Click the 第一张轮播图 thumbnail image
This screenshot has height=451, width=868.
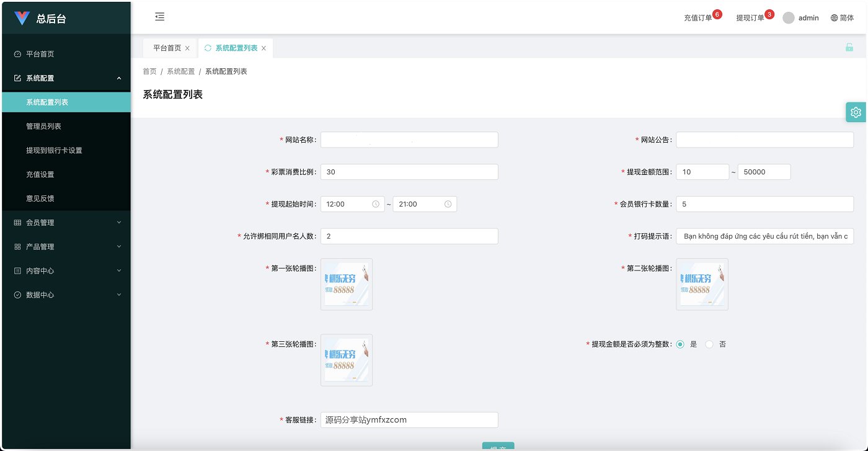[347, 284]
